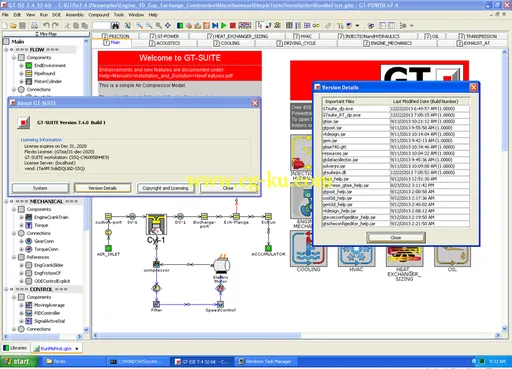
Task: Click Close button in Version Details dialog
Action: [396, 238]
